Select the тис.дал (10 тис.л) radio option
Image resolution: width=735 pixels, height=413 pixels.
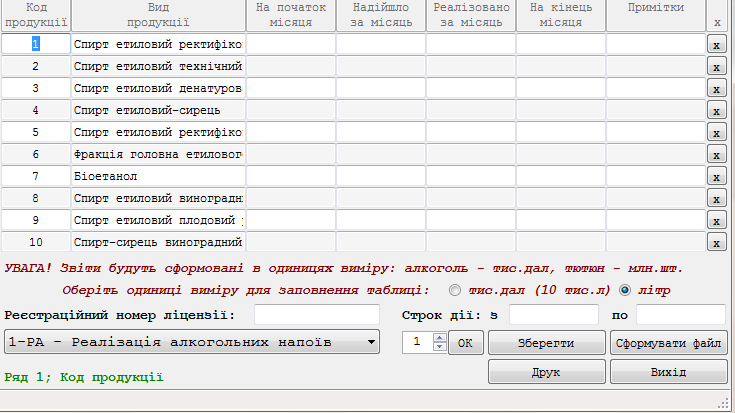[456, 291]
